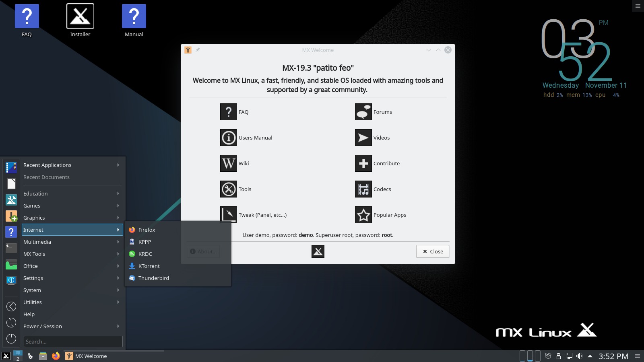Expand the System category
This screenshot has height=362, width=644.
point(72,290)
